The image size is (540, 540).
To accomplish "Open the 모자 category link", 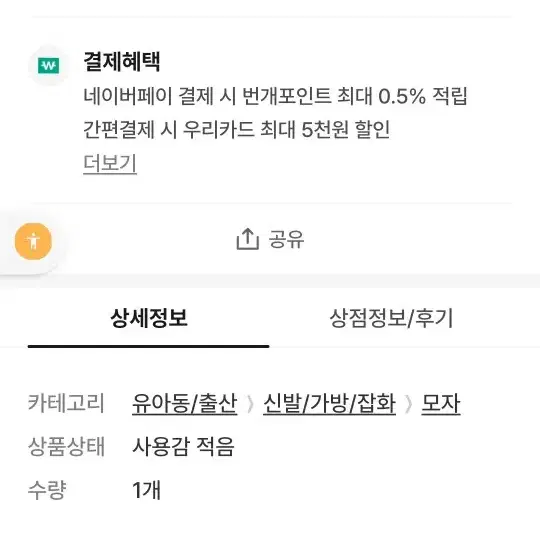I will click(440, 403).
